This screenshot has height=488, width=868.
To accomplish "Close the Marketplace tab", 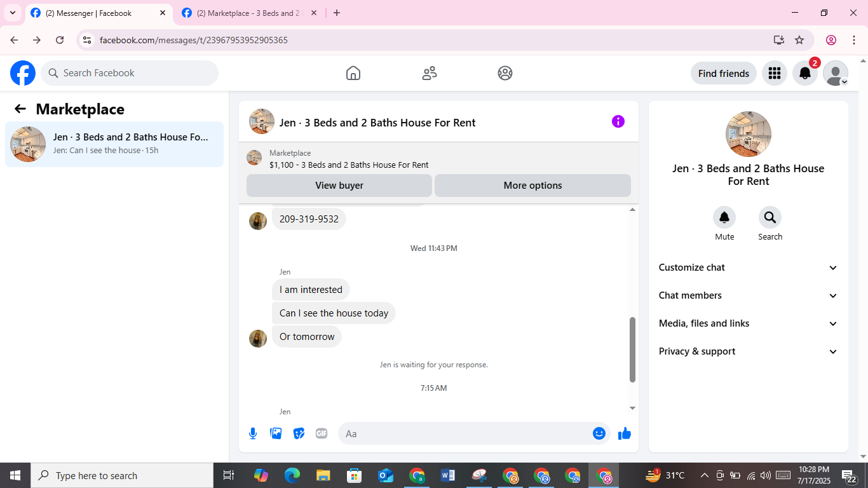I will (313, 13).
